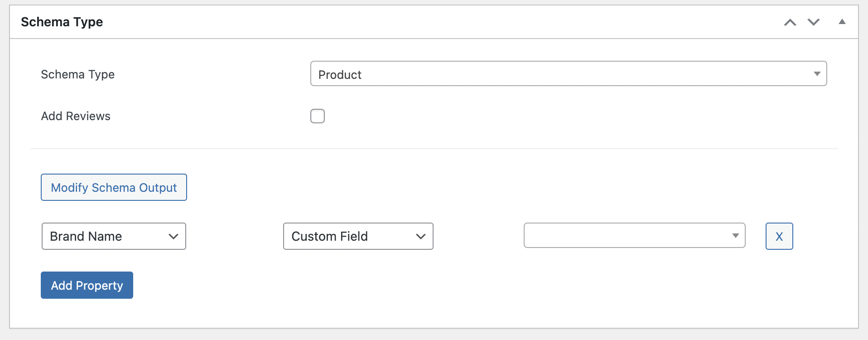This screenshot has width=868, height=340.
Task: Enable the Add Reviews checkbox
Action: pos(318,116)
